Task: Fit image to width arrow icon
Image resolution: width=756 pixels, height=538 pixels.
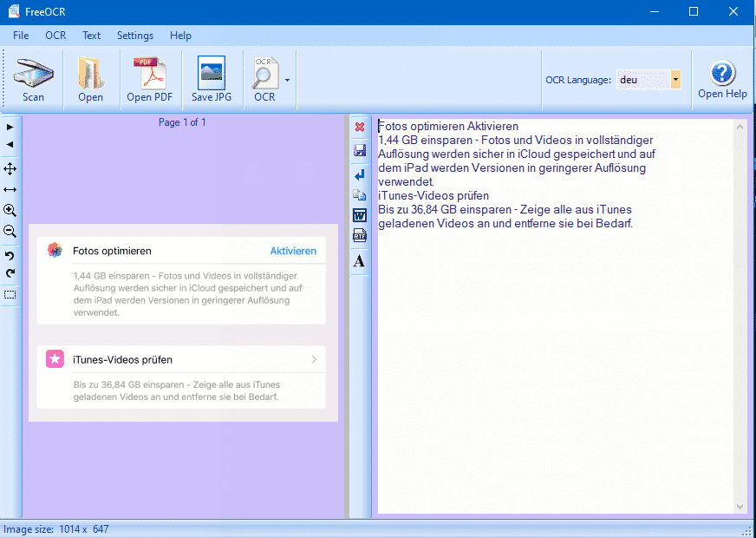Action: tap(10, 189)
